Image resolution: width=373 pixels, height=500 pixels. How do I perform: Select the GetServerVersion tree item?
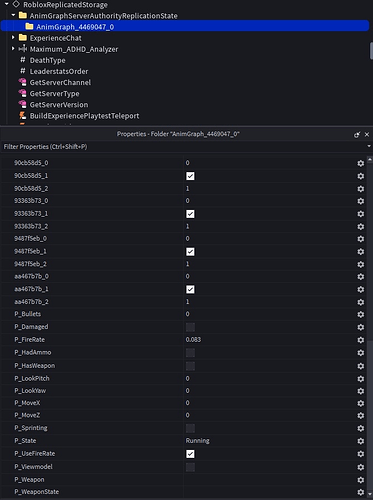click(x=59, y=105)
